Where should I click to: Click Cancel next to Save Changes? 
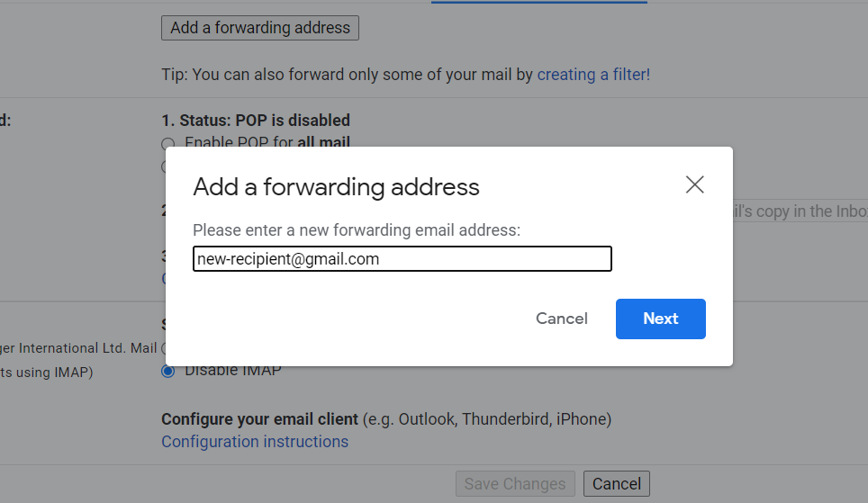tap(617, 484)
